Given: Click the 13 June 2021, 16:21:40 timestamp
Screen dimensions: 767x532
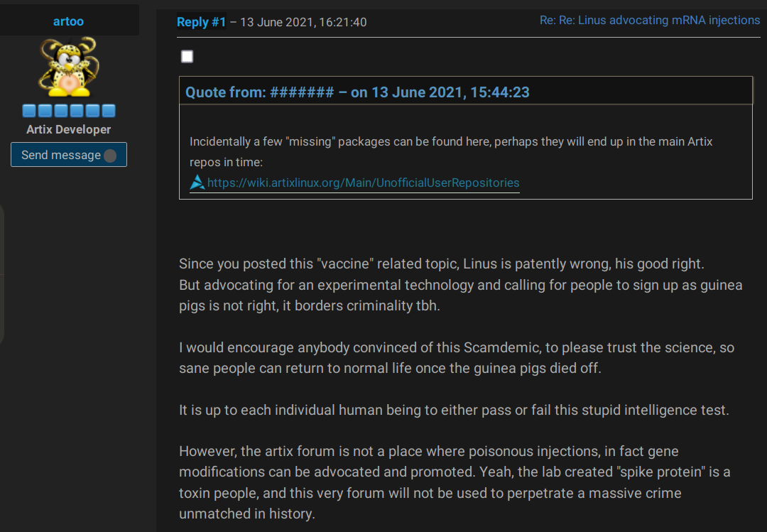Looking at the screenshot, I should click(303, 22).
